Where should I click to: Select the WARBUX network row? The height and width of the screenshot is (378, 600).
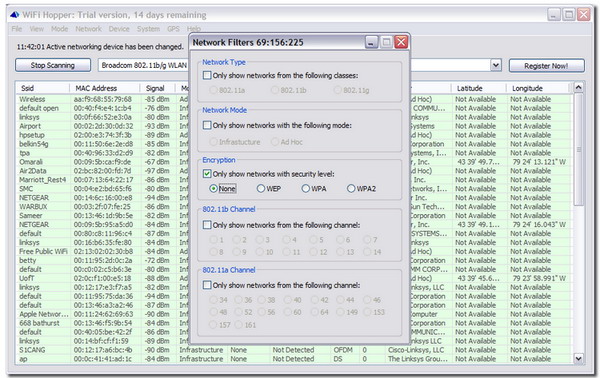[x=294, y=207]
